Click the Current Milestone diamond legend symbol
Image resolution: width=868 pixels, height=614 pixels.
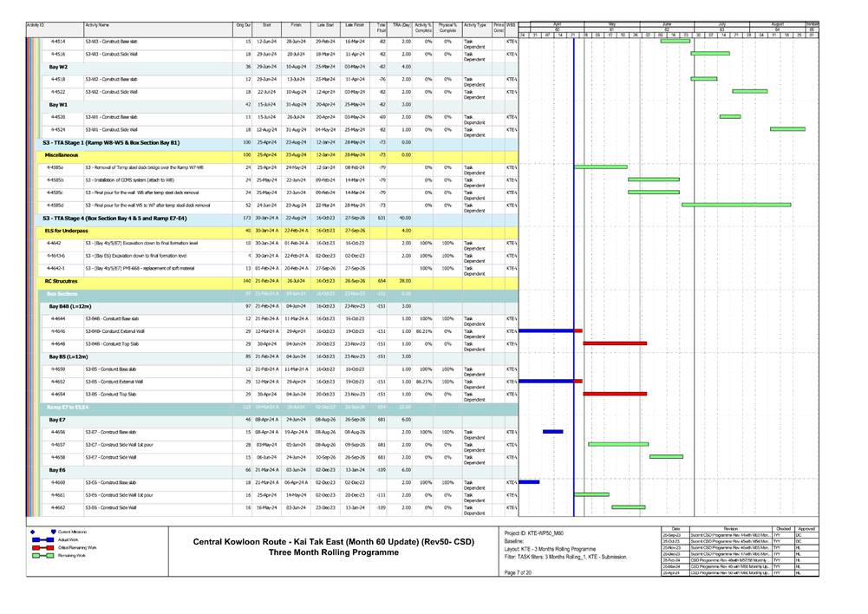32,531
